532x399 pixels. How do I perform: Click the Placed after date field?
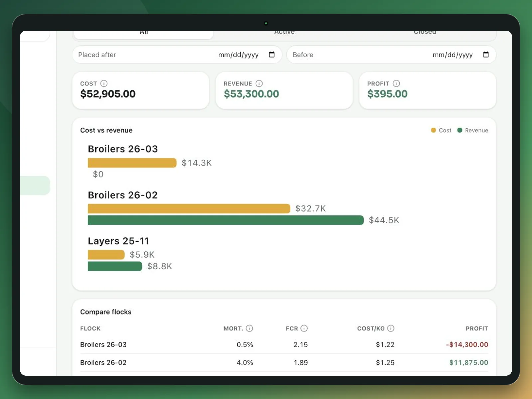177,55
